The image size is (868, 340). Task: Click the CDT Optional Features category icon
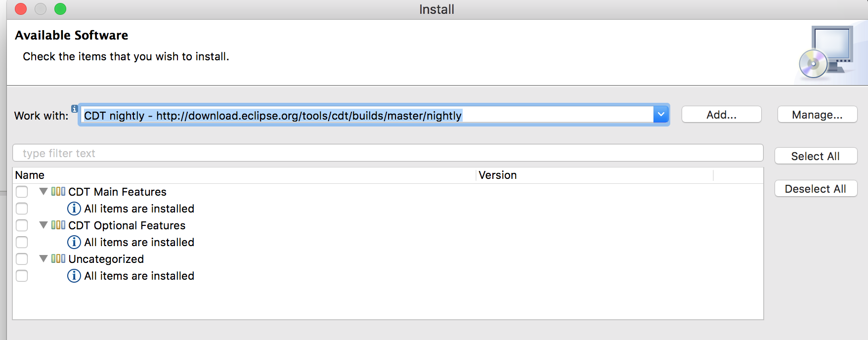pos(58,225)
